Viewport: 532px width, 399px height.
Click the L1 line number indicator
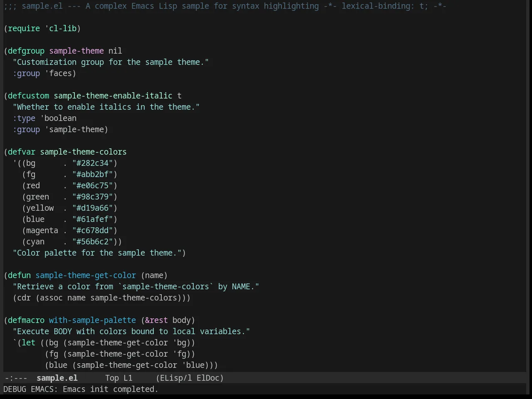[x=128, y=378]
